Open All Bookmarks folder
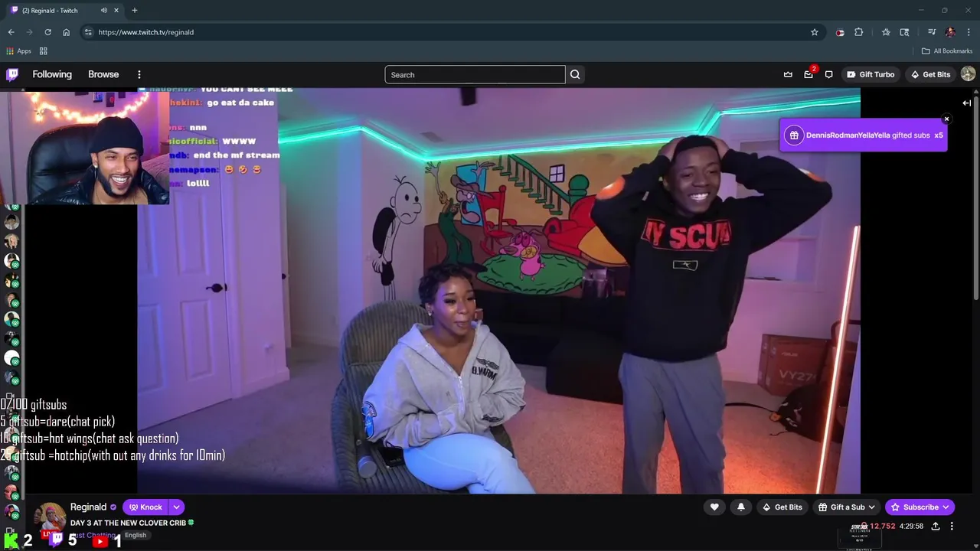This screenshot has height=551, width=980. [946, 51]
